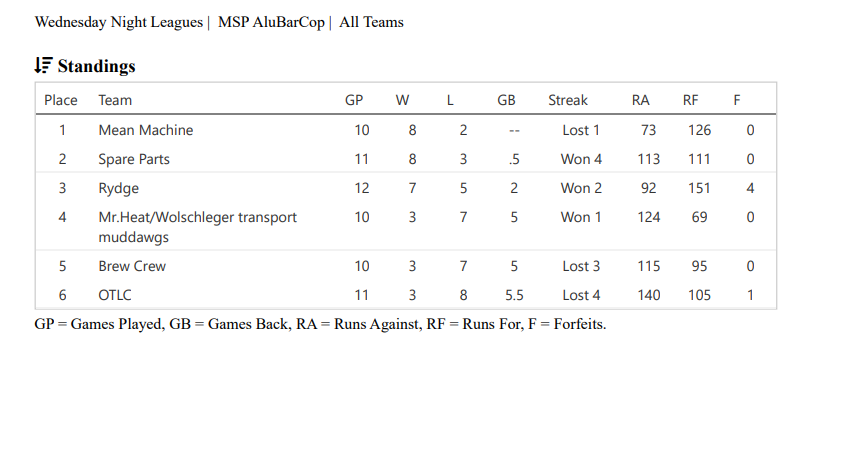Select the Mean Machine team name
Screen dimensions: 848x451
click(x=146, y=130)
